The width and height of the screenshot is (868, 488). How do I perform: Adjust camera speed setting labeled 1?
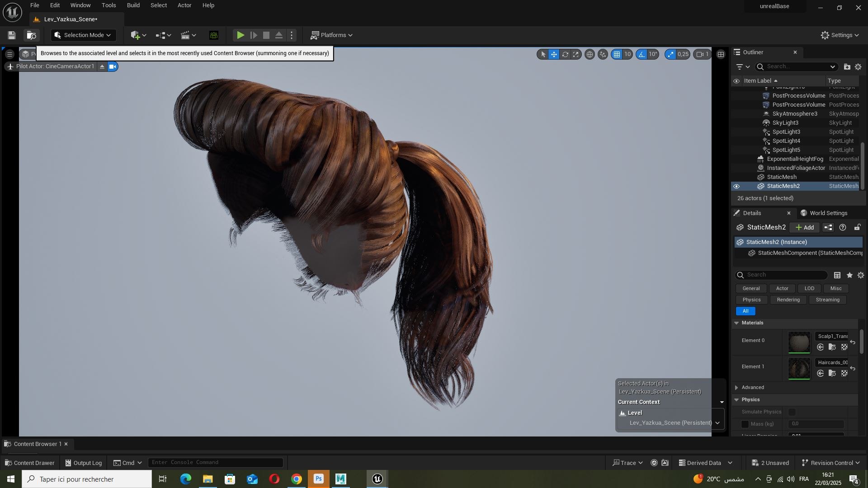click(x=703, y=54)
